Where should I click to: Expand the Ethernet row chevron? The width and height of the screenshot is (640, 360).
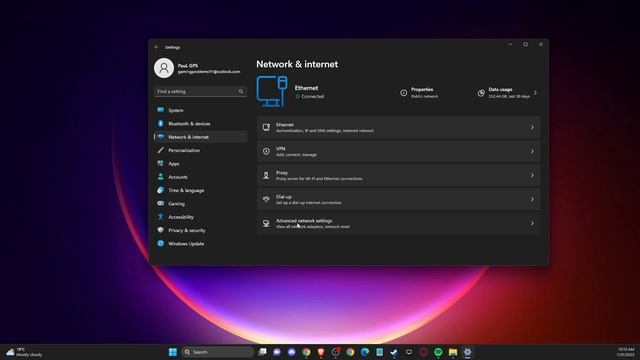tap(532, 127)
